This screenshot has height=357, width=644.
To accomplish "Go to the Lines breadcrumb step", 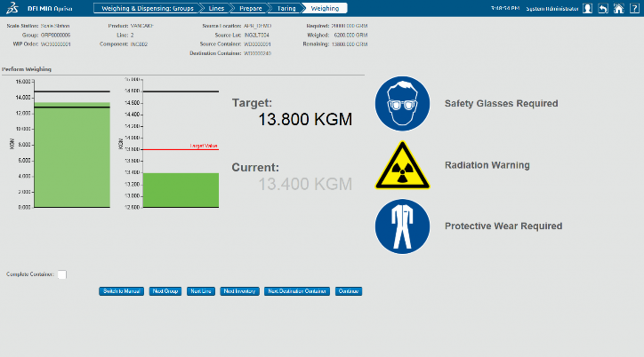I will click(x=216, y=8).
